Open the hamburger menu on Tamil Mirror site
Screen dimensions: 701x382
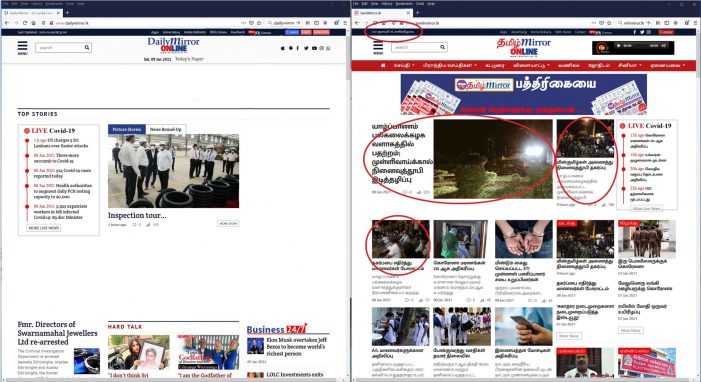click(378, 47)
